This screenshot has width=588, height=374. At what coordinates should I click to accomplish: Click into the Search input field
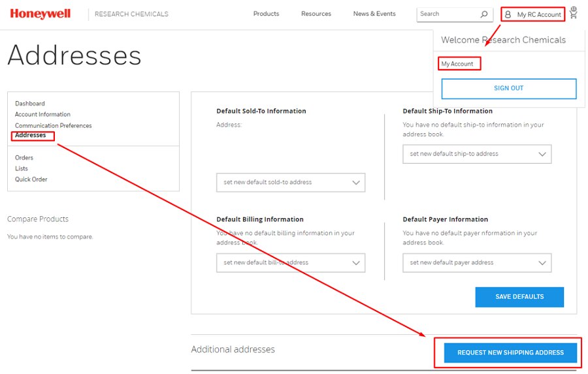[448, 14]
